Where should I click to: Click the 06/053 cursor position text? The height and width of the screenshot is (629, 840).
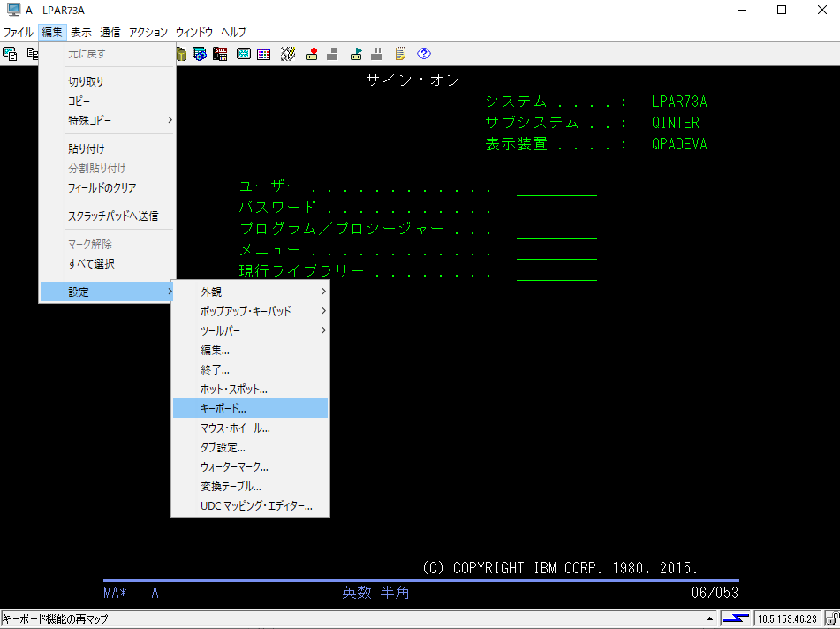pyautogui.click(x=715, y=593)
